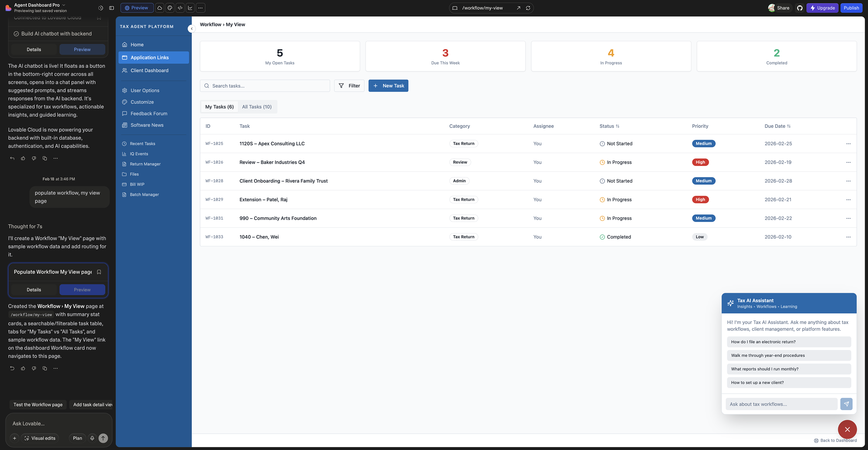Image resolution: width=868 pixels, height=450 pixels.
Task: Open row actions menu for WF-1025
Action: 848,144
